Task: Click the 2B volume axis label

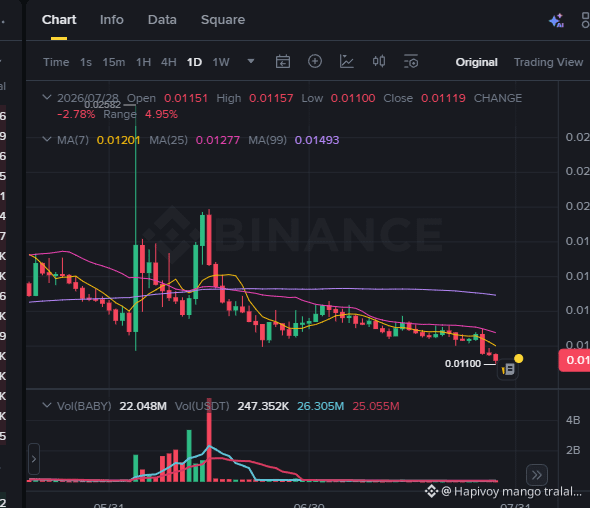Action: coord(573,450)
